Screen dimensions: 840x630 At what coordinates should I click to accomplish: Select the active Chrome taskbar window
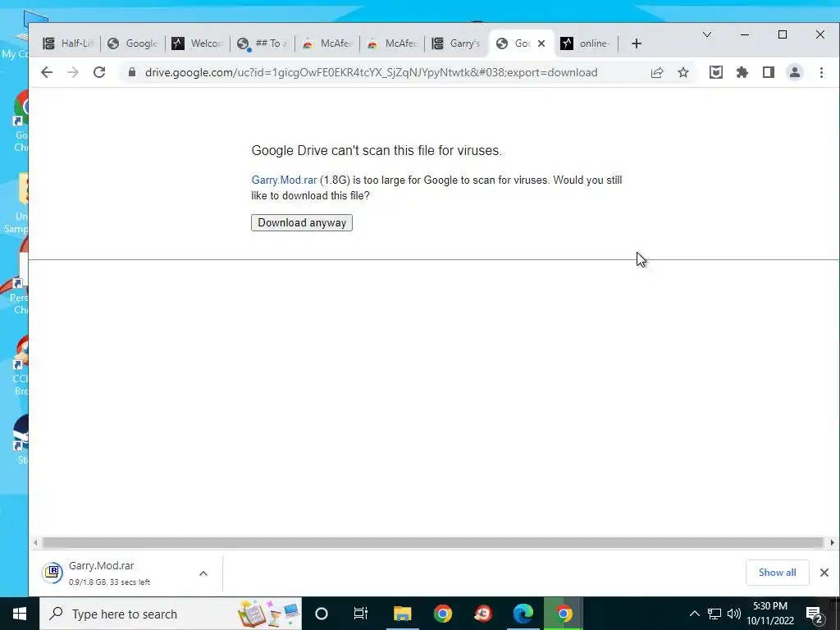[564, 614]
